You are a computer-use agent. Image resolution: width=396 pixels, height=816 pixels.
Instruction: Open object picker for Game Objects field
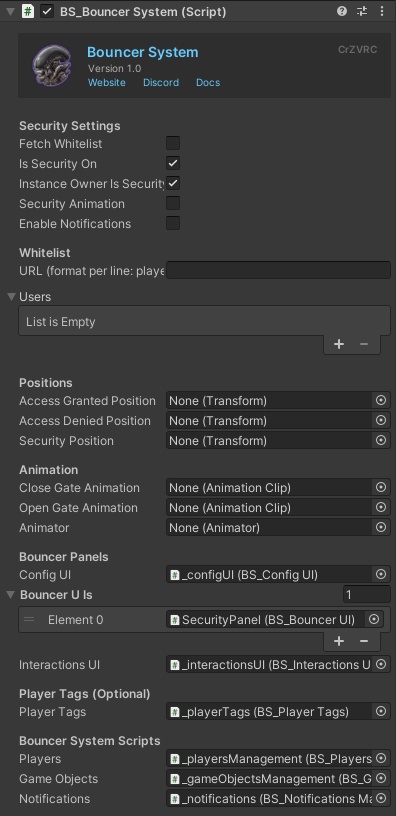click(x=381, y=778)
